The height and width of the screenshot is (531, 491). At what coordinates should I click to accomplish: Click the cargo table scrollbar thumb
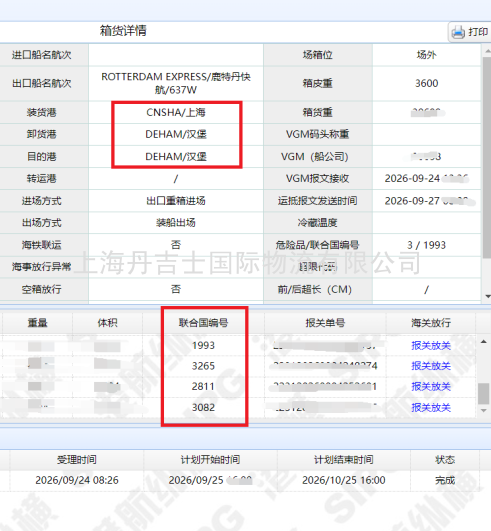tap(484, 394)
